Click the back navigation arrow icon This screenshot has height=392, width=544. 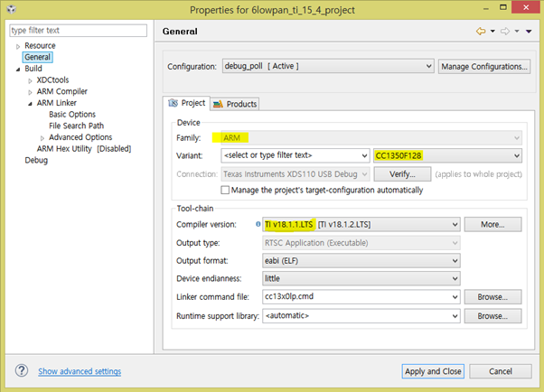click(481, 32)
